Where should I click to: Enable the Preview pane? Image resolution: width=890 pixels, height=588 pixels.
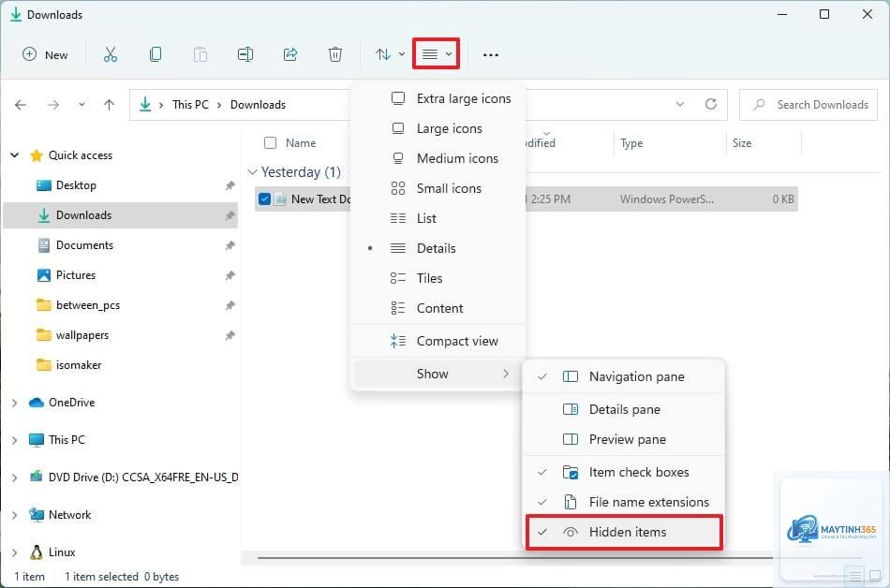[624, 439]
